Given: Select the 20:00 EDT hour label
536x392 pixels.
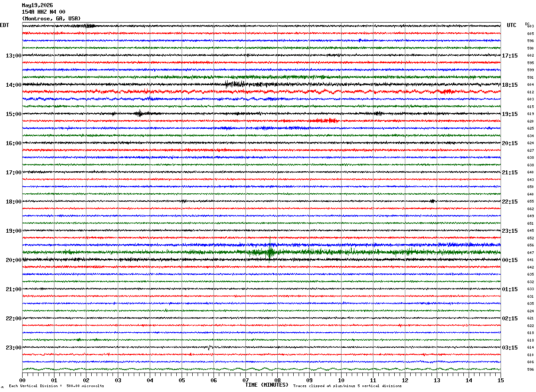Looking at the screenshot, I should 13,260.
